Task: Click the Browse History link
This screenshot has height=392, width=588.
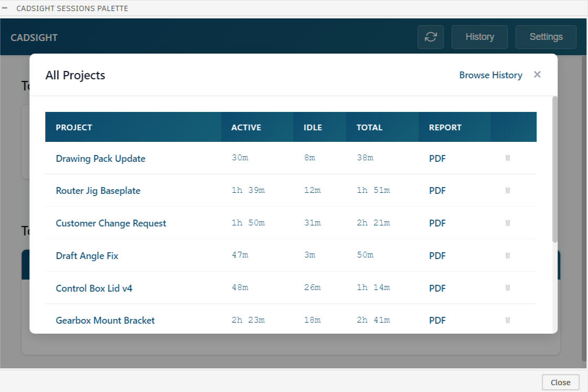Action: pos(490,75)
